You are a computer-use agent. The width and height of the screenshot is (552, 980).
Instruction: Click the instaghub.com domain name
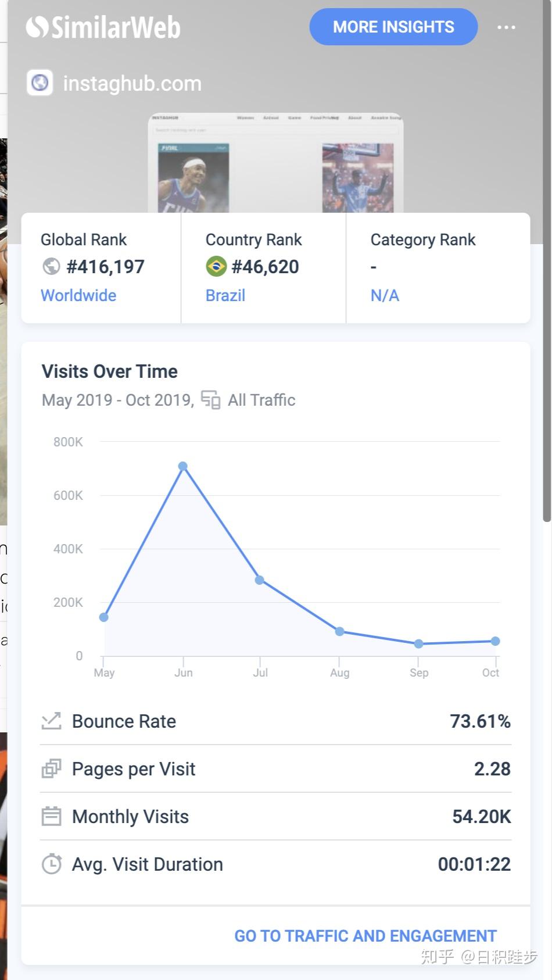[132, 83]
